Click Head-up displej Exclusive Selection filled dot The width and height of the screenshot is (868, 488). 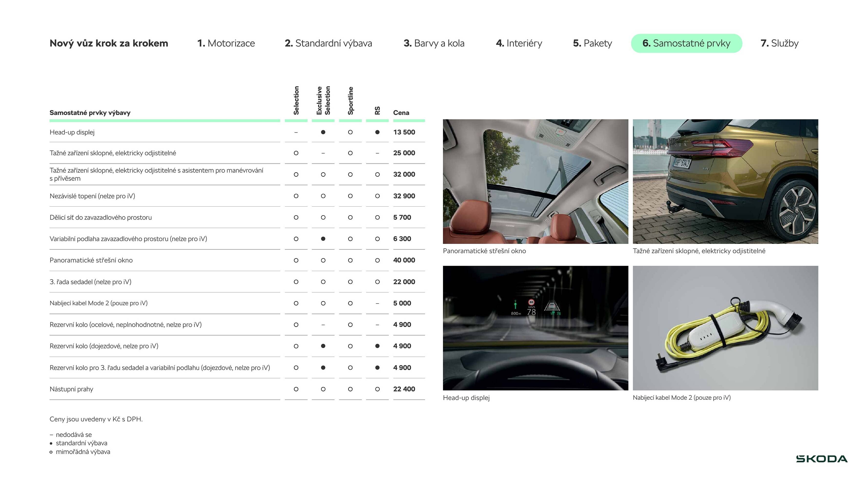pyautogui.click(x=323, y=132)
